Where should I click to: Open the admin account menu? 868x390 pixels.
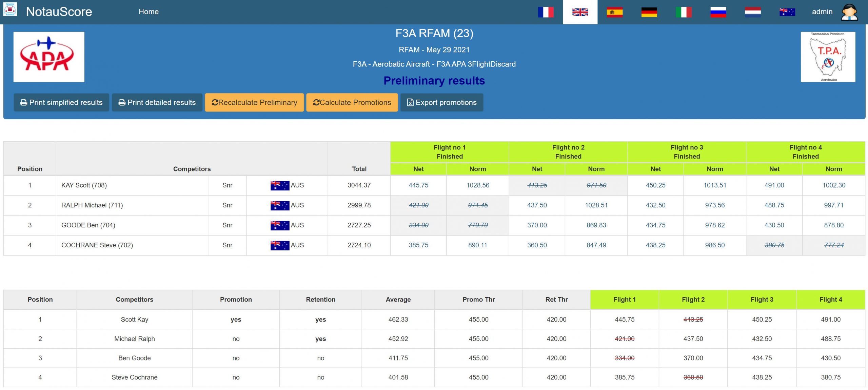822,12
